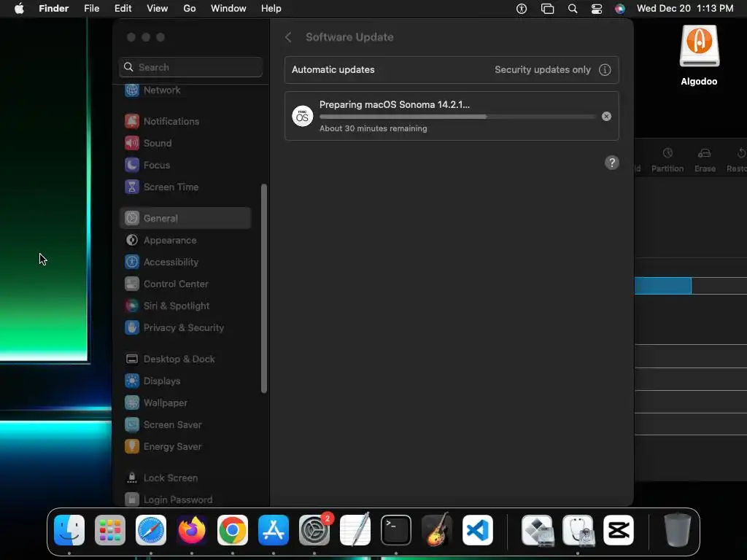The width and height of the screenshot is (747, 560).
Task: Open Software Update help button
Action: pyautogui.click(x=612, y=163)
